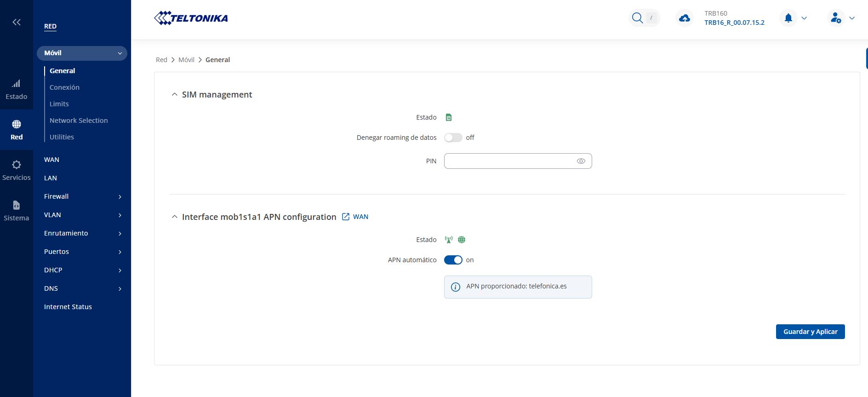Viewport: 868px width, 397px height.
Task: Open the user settings account icon
Action: point(836,18)
